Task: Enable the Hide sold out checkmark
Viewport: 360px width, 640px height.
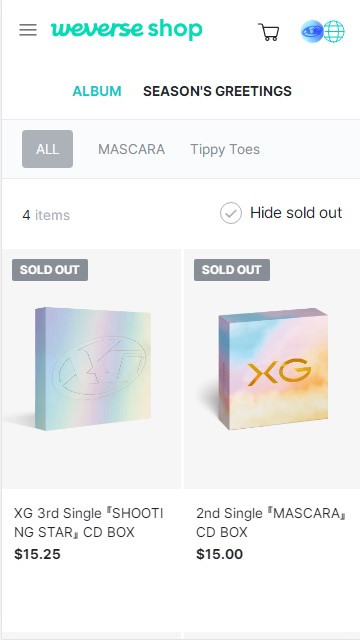Action: pos(231,213)
